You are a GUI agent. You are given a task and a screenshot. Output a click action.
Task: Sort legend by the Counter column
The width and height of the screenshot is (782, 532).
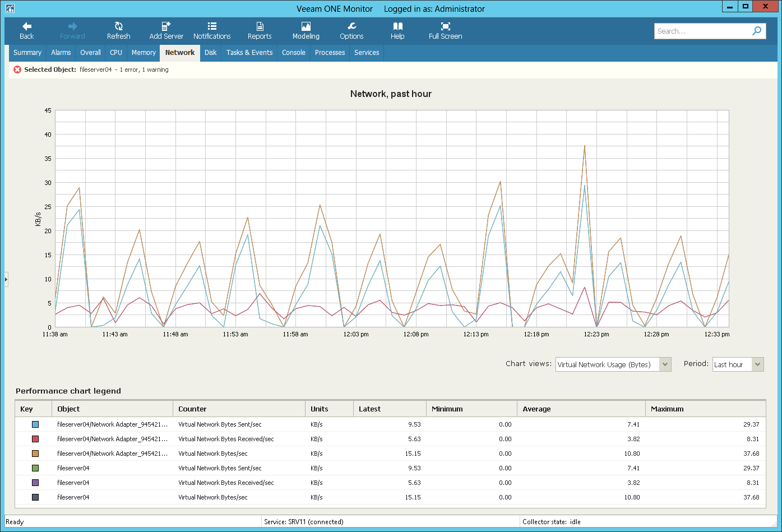tap(239, 409)
